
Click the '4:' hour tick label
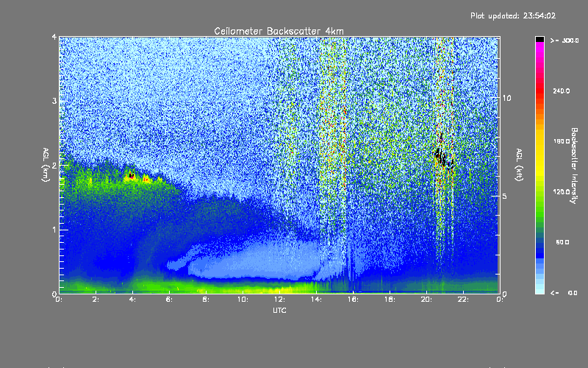[133, 300]
